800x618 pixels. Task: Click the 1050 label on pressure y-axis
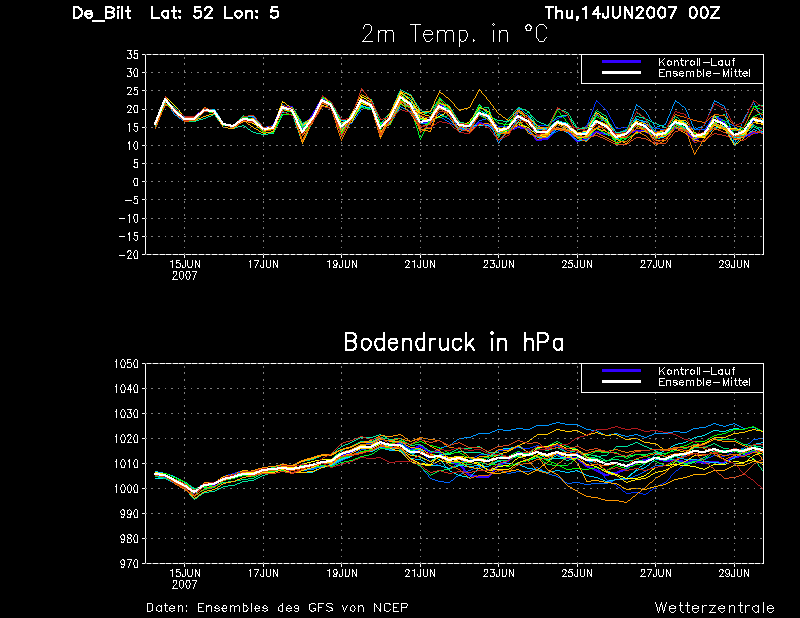(x=126, y=364)
